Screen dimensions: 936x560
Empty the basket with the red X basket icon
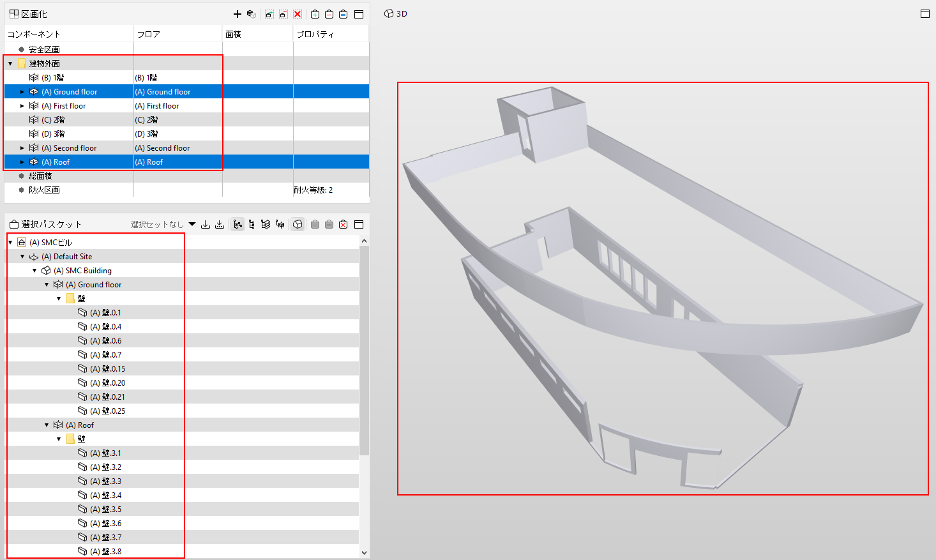click(343, 224)
